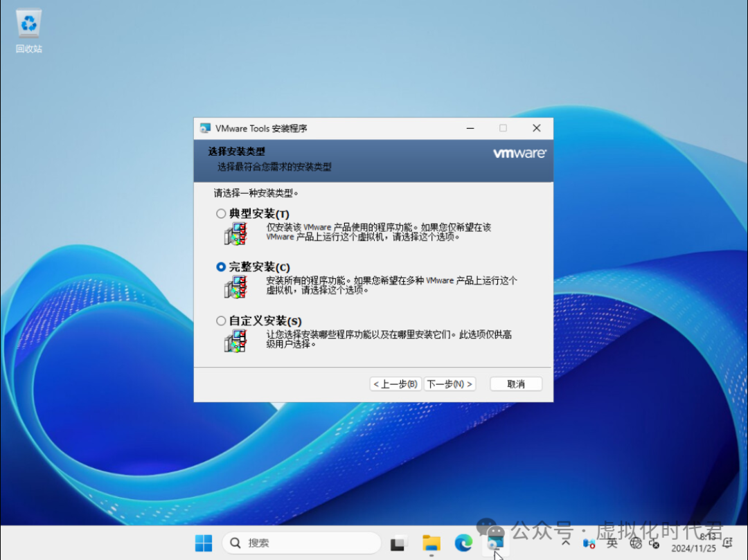Click the network globe icon in the tray

(635, 545)
